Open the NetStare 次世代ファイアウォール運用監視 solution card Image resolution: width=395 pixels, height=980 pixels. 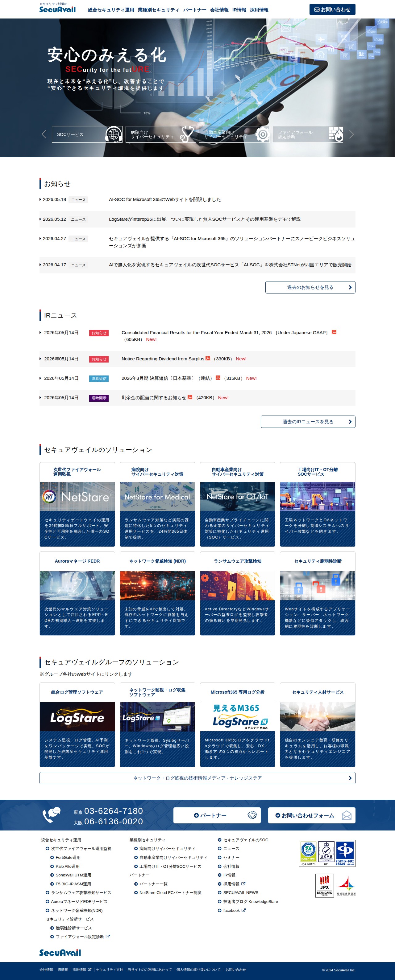coord(77,504)
